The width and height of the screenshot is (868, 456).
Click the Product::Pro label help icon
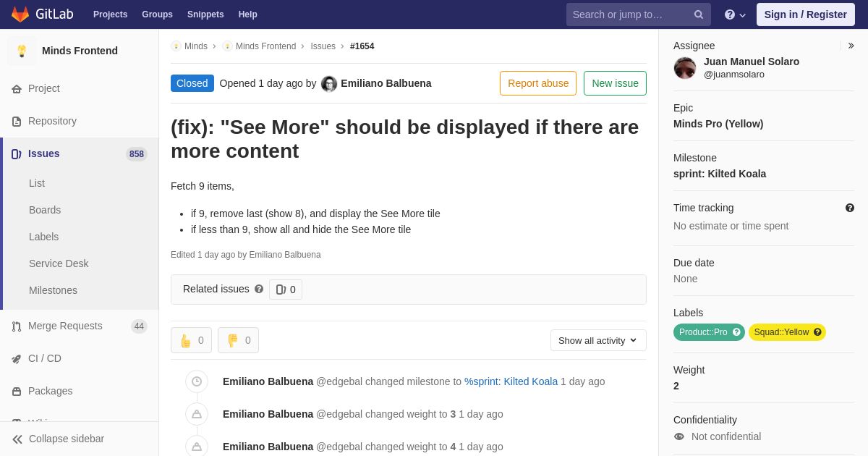tap(736, 332)
